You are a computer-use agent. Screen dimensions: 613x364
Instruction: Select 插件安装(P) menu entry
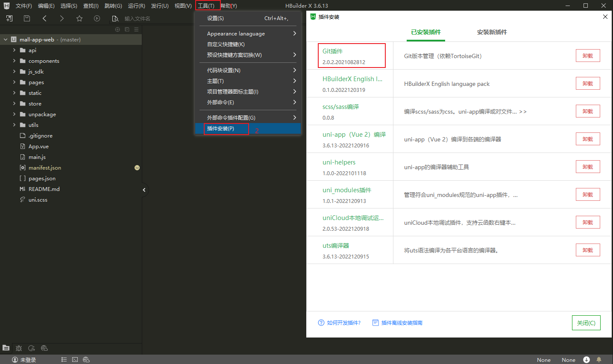(x=248, y=129)
